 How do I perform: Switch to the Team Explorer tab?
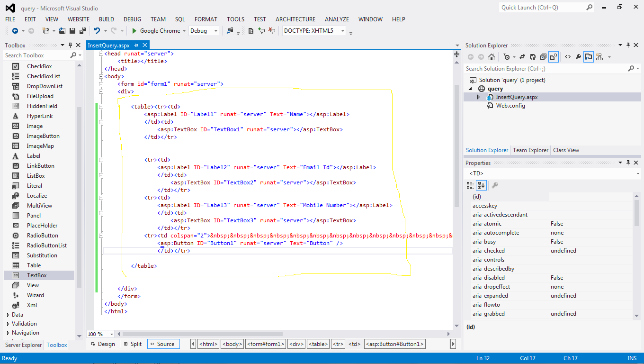pyautogui.click(x=530, y=150)
